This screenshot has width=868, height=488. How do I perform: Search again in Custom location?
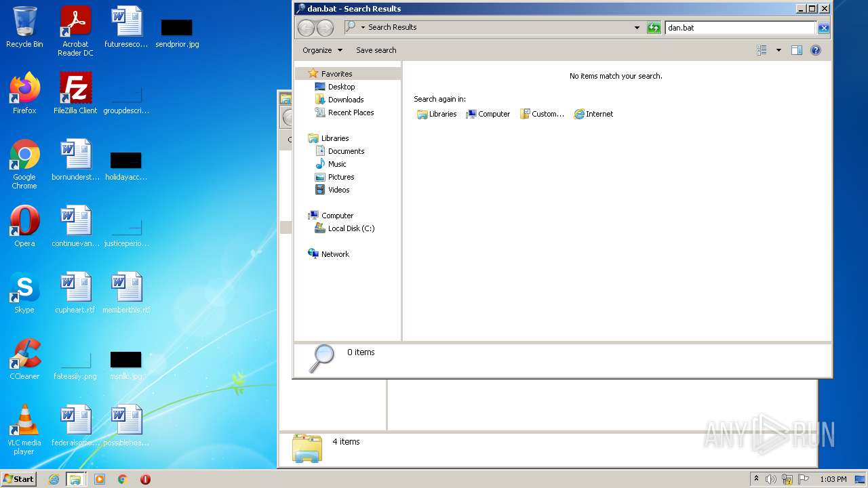[542, 114]
